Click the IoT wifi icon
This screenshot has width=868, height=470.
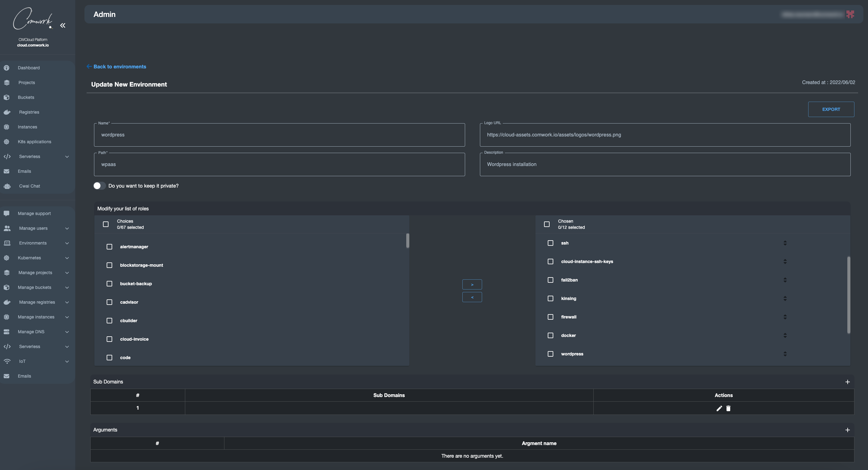point(7,362)
